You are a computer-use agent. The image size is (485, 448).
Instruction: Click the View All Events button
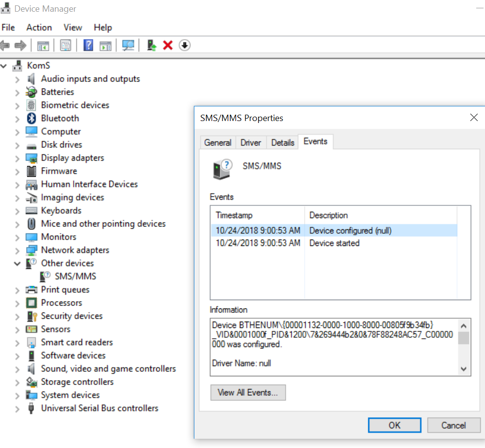(x=248, y=392)
